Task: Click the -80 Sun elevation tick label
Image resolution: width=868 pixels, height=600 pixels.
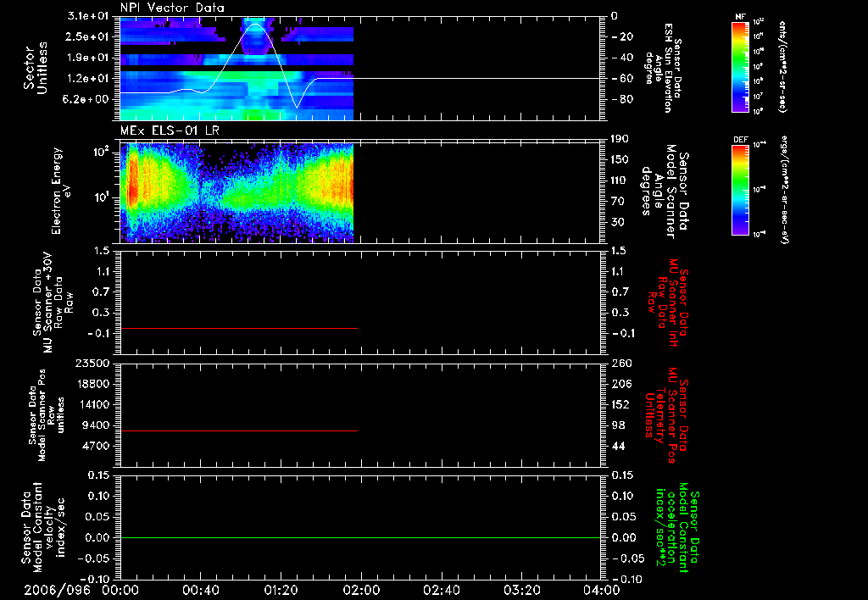Action: click(x=621, y=100)
